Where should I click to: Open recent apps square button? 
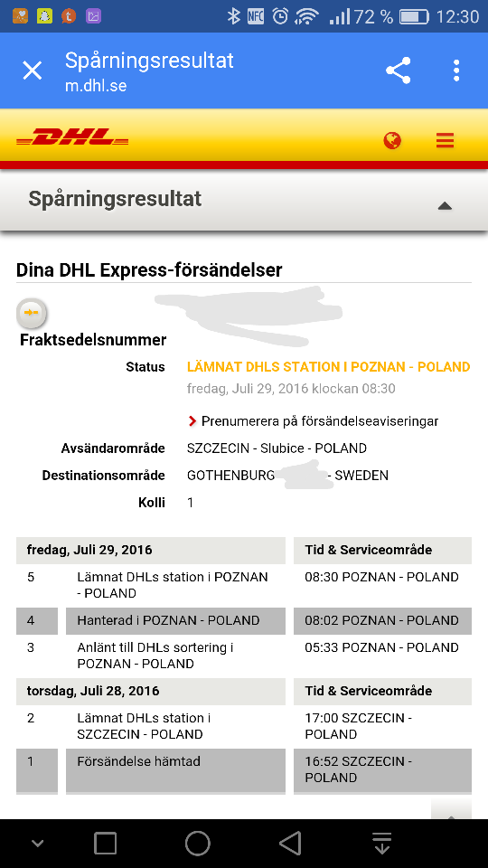105,843
